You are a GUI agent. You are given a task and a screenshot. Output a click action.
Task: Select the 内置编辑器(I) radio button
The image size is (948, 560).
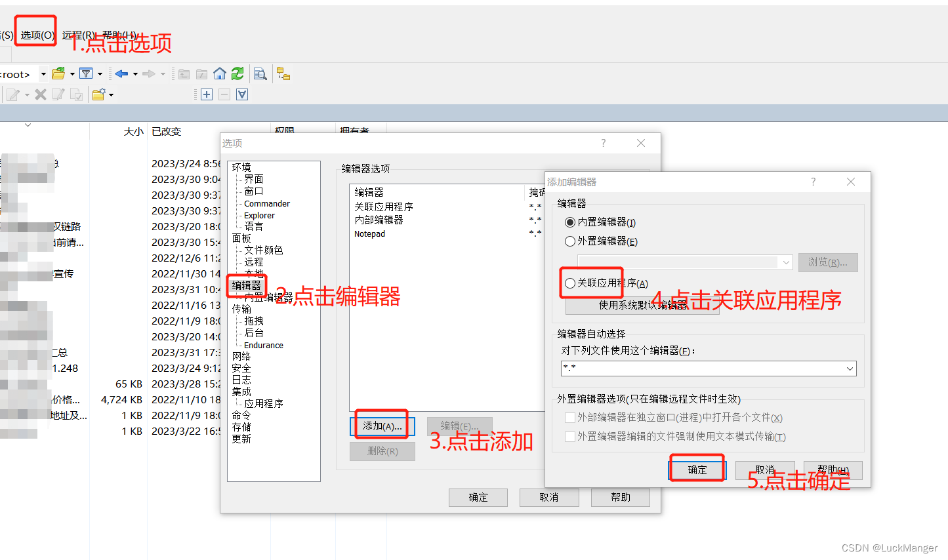(x=570, y=222)
